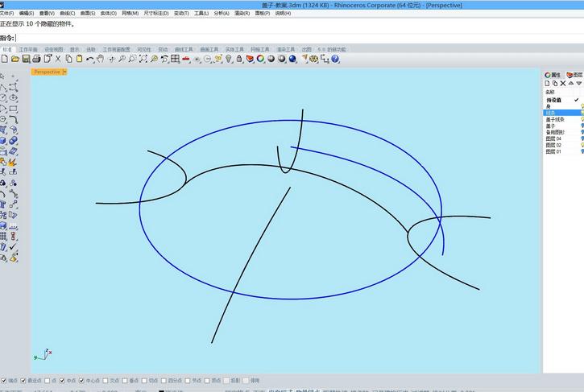Viewport: 584px width, 392px height.
Task: Toggle the 中心点 (center) osnap checkbox
Action: tap(82, 381)
